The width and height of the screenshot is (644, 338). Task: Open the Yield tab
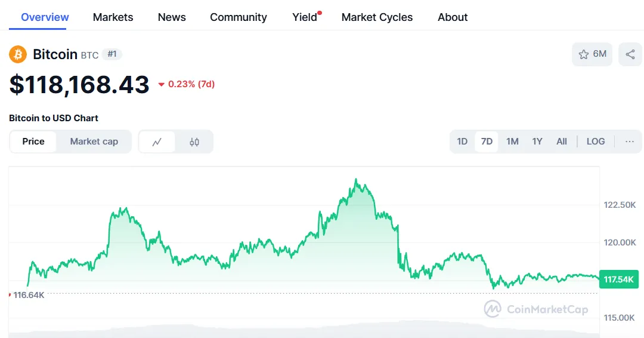point(305,17)
